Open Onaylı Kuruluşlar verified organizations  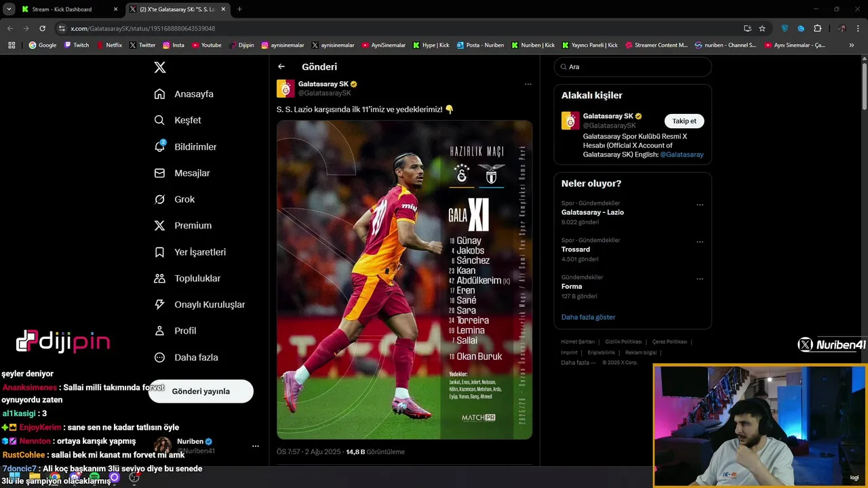[199, 305]
